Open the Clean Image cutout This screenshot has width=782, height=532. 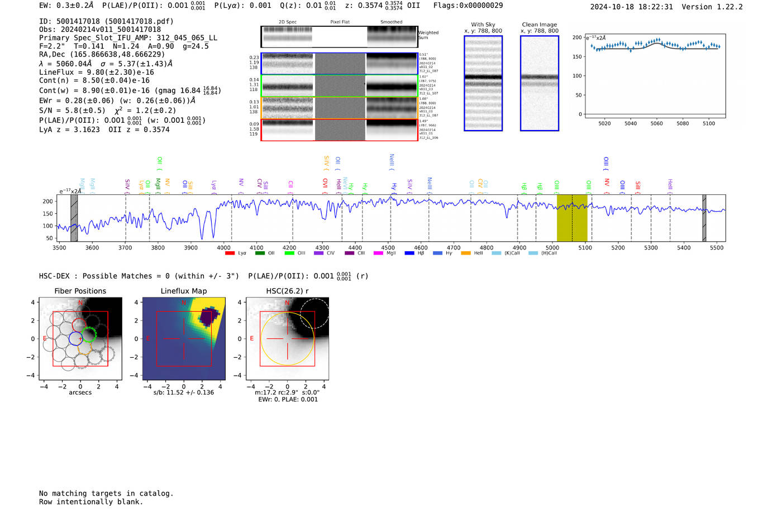(540, 83)
